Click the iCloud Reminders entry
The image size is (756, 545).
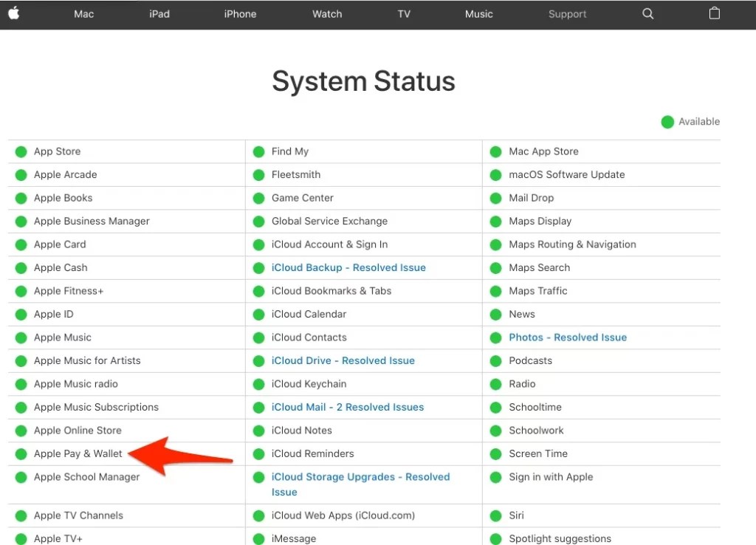click(x=312, y=454)
